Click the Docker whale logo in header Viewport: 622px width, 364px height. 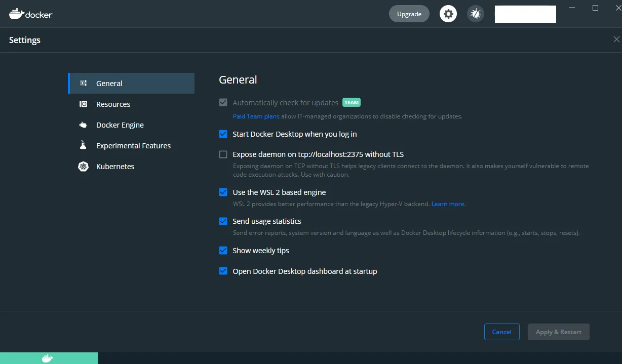(30, 14)
